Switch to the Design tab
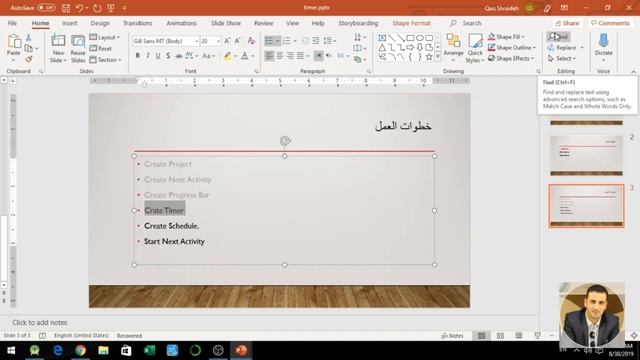 (100, 23)
